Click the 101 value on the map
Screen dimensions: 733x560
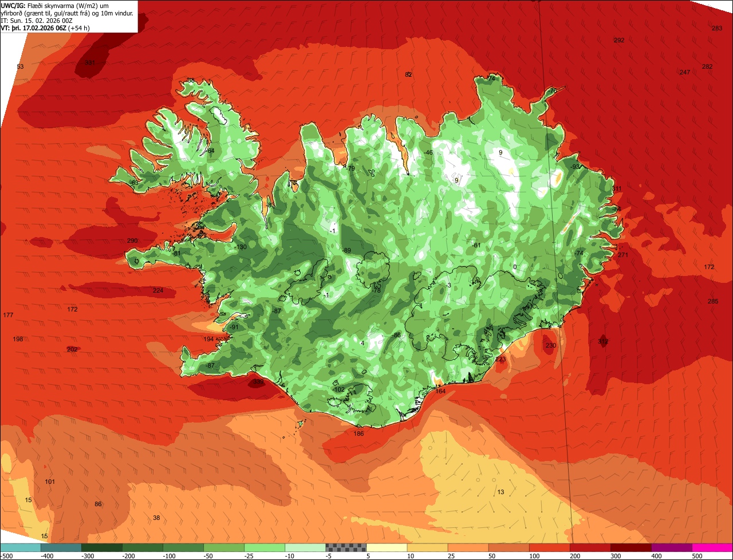click(50, 482)
